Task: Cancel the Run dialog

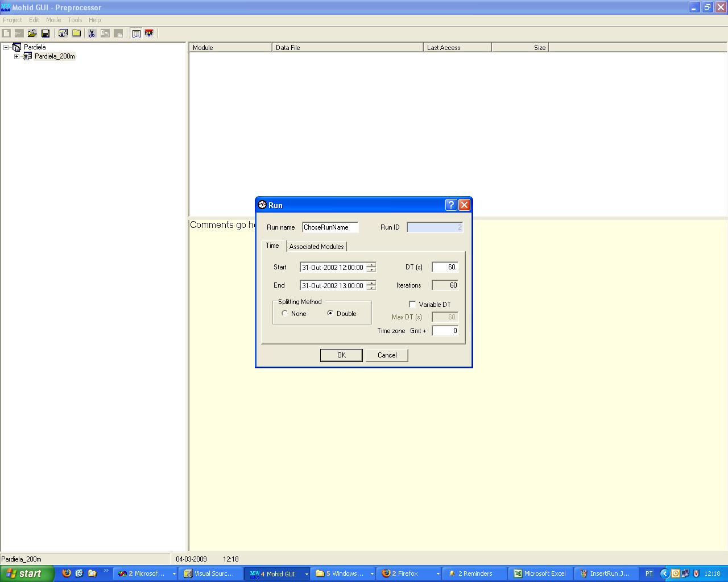Action: [x=387, y=355]
